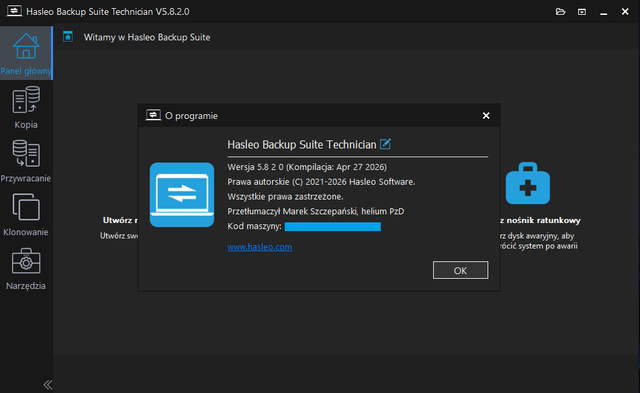640x393 pixels.
Task: Open the www.hasleo.com link
Action: coord(260,246)
